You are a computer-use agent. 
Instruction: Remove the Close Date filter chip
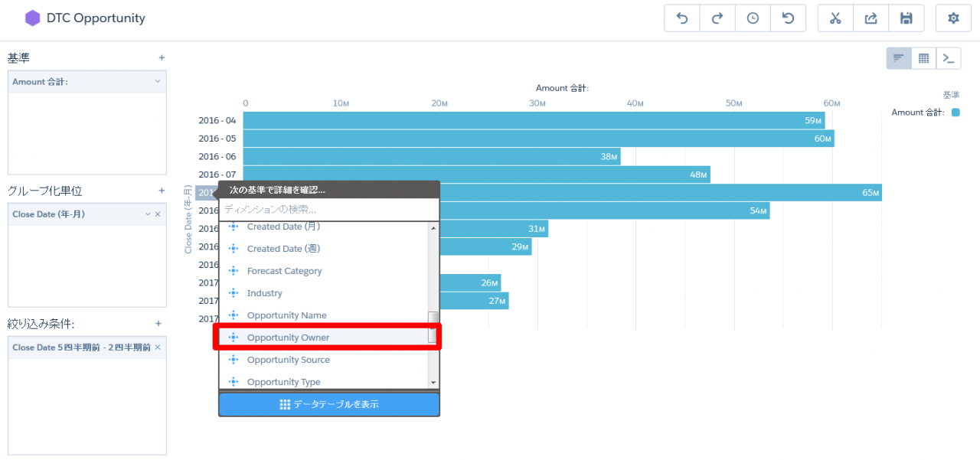pyautogui.click(x=158, y=347)
